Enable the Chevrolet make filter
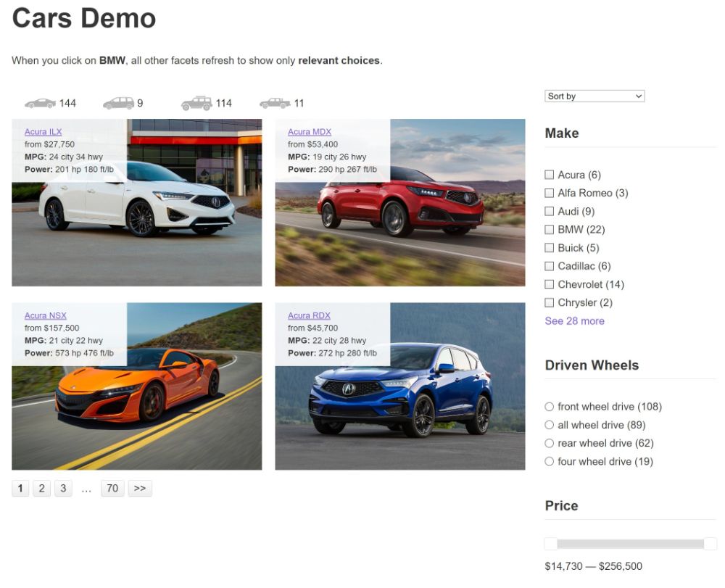725x588 pixels. pyautogui.click(x=549, y=284)
